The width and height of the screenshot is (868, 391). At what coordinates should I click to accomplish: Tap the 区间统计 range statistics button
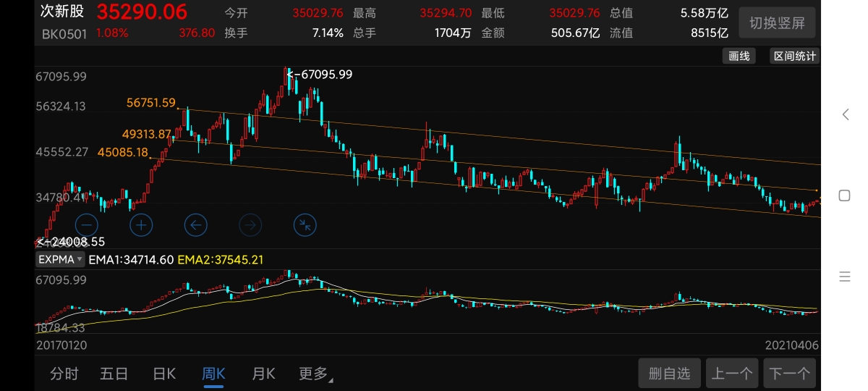pos(794,56)
